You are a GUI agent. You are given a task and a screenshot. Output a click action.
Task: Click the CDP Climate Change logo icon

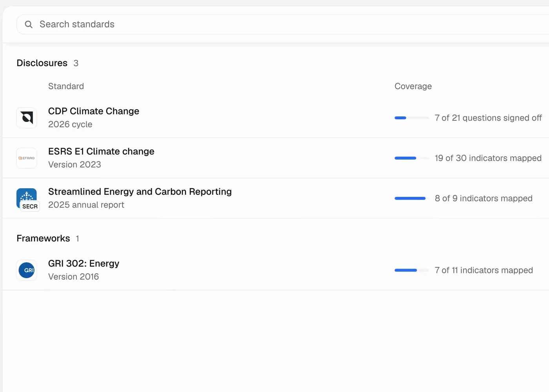[x=27, y=118]
